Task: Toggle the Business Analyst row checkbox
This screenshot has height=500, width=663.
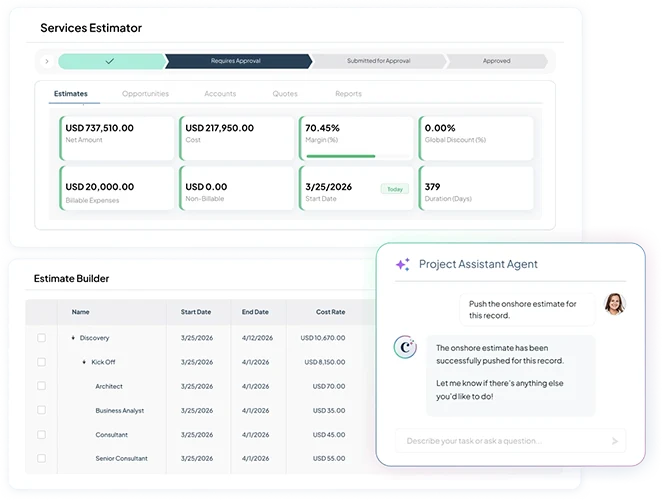Action: 42,410
